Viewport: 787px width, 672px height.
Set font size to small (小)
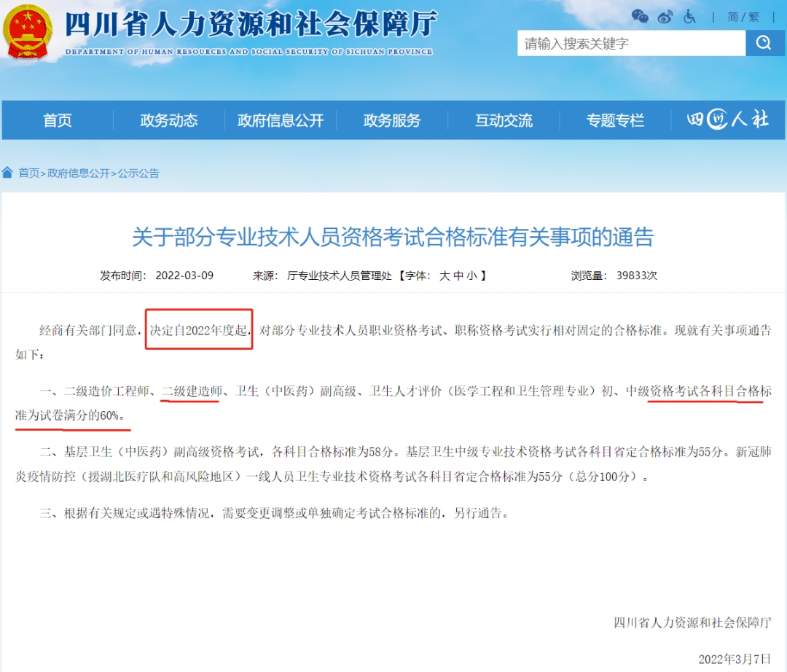(471, 276)
